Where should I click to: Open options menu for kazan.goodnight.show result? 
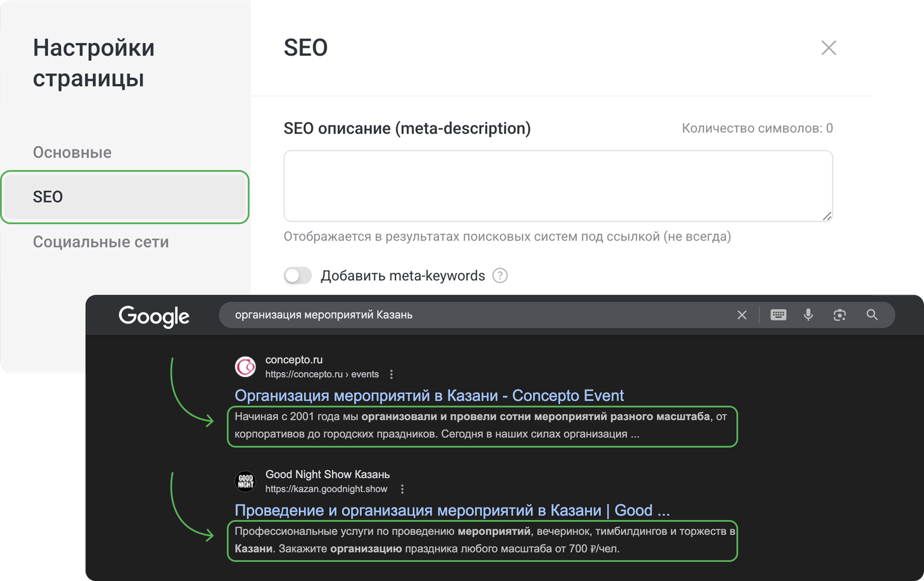(x=402, y=489)
